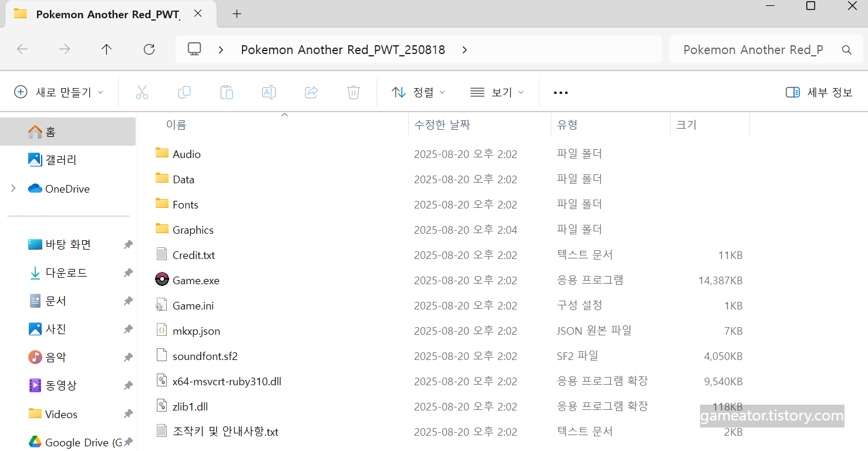Go back with the left arrow
Screen dimensions: 868x451
[x=22, y=49]
